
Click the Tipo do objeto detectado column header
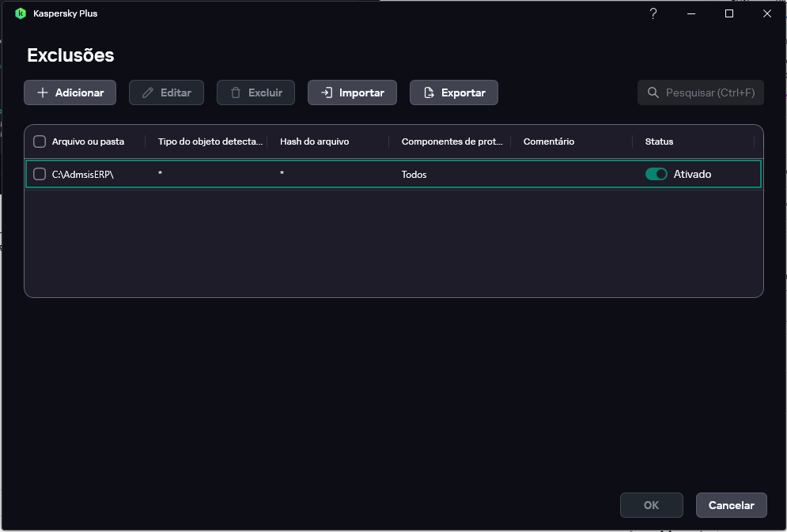[x=210, y=141]
